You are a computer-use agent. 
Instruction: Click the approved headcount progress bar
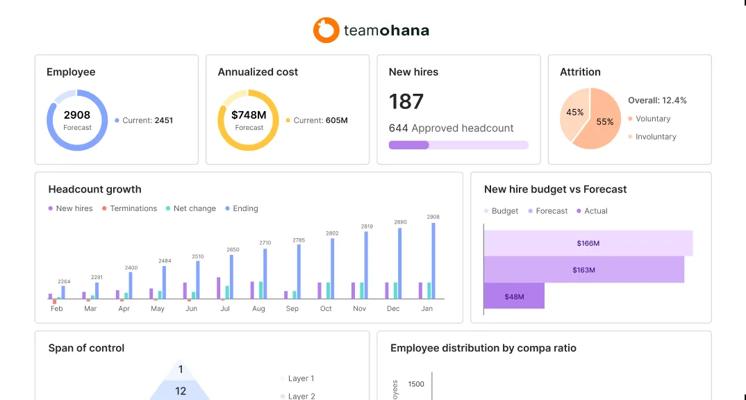click(x=459, y=145)
